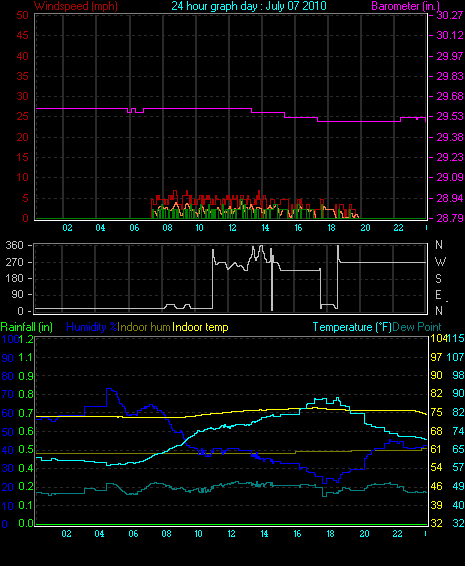This screenshot has height=566, width=465.
Task: Click the Dew Point legend label
Action: (x=417, y=327)
